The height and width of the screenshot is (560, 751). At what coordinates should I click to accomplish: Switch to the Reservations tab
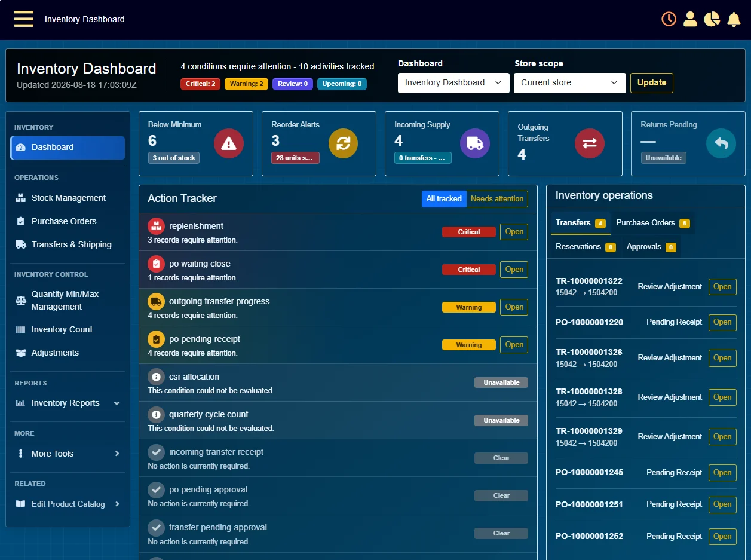pyautogui.click(x=586, y=247)
